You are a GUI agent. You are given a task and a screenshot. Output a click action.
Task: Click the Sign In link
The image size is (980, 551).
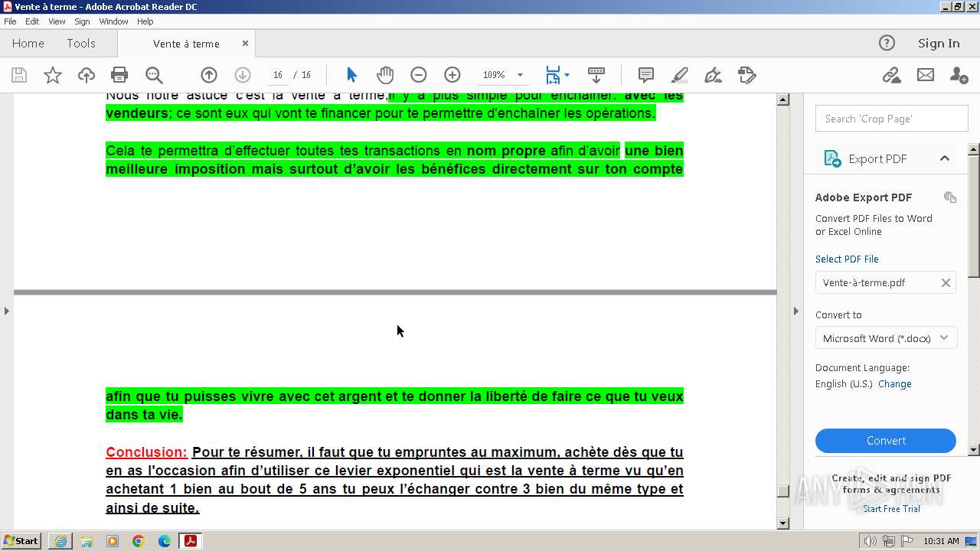click(x=939, y=44)
